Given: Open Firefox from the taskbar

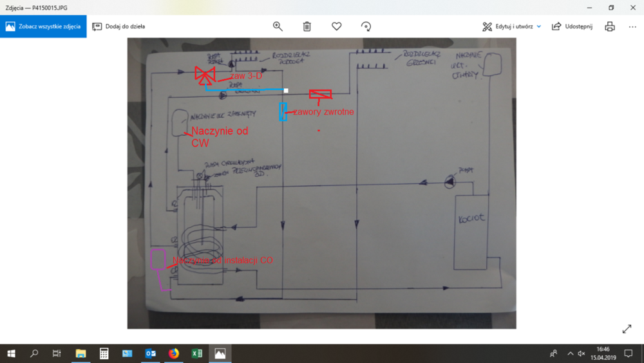Looking at the screenshot, I should (x=173, y=353).
